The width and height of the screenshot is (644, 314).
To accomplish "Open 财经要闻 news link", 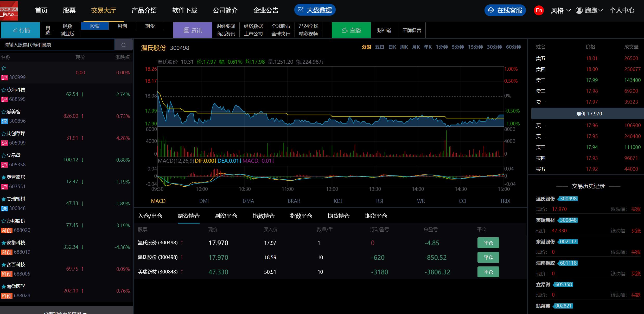I will click(226, 26).
